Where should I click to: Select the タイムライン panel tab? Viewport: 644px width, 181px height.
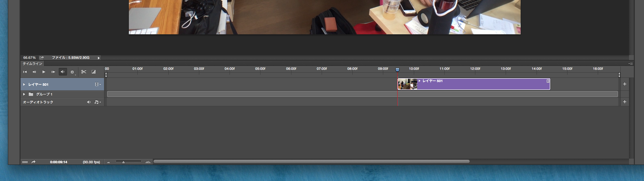tap(32, 64)
